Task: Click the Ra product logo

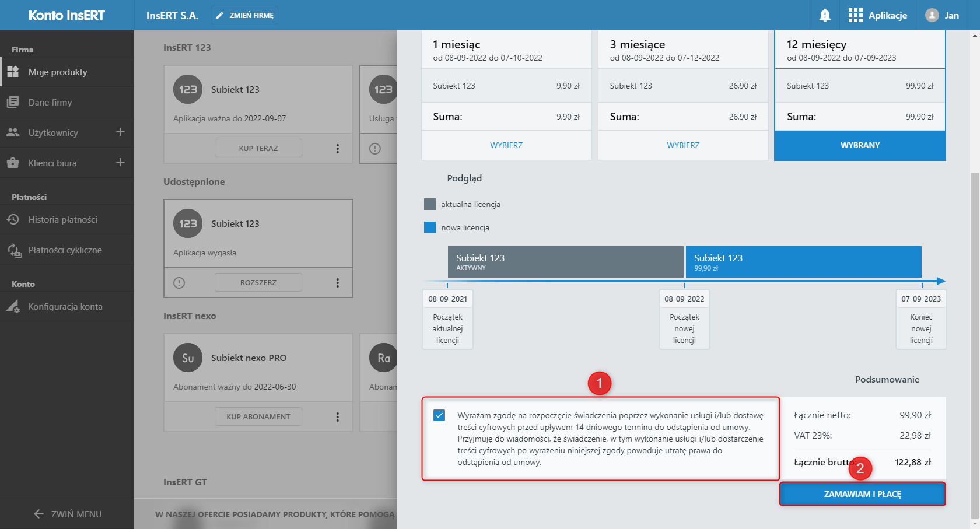Action: click(383, 358)
